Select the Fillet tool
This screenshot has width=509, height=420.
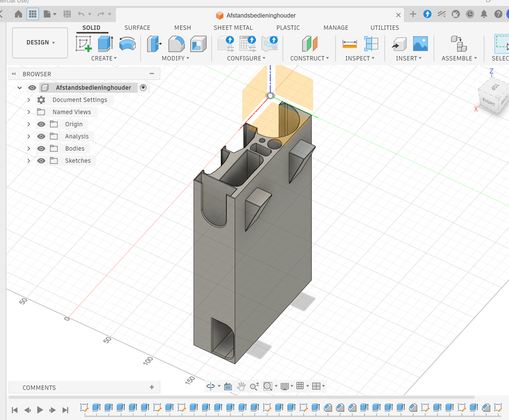pyautogui.click(x=176, y=44)
